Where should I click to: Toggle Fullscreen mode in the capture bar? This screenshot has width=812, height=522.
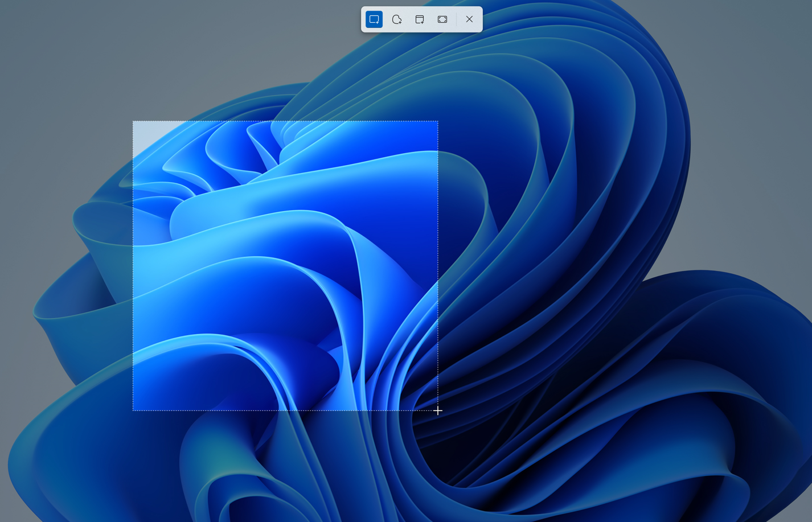442,19
